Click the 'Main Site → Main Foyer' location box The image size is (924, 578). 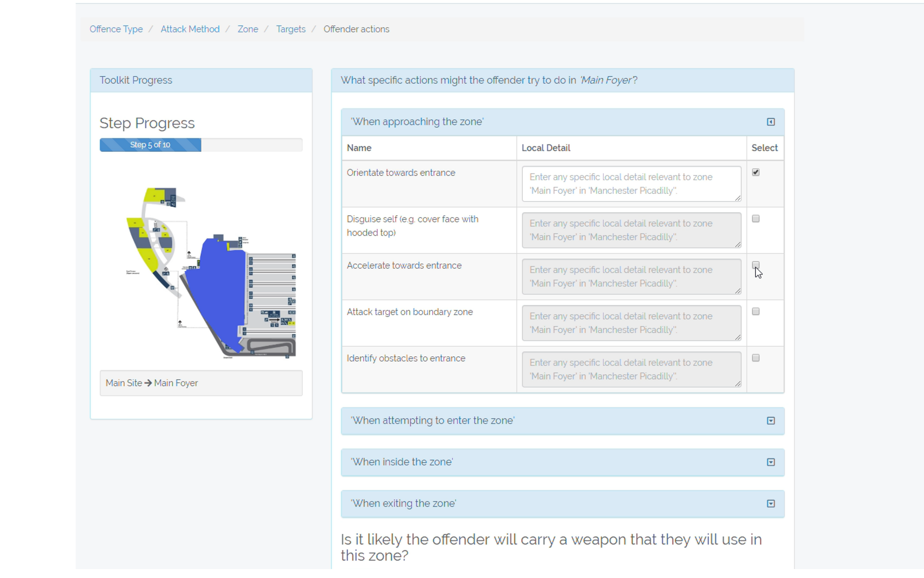(x=201, y=383)
